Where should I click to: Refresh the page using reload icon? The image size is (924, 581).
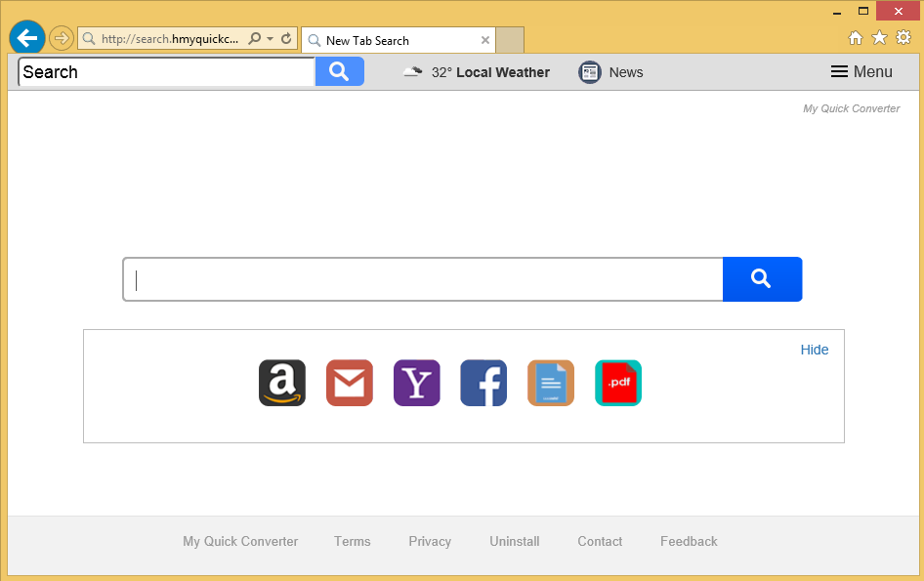[286, 39]
